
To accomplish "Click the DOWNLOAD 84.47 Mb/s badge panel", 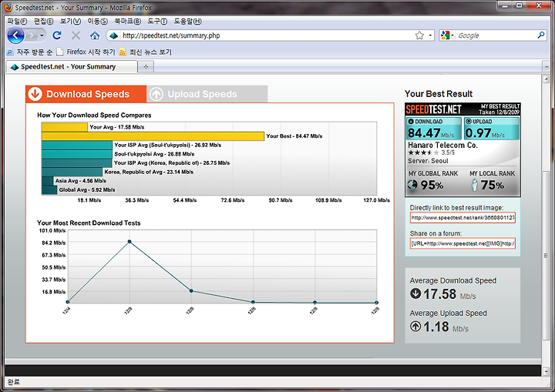I will point(433,129).
